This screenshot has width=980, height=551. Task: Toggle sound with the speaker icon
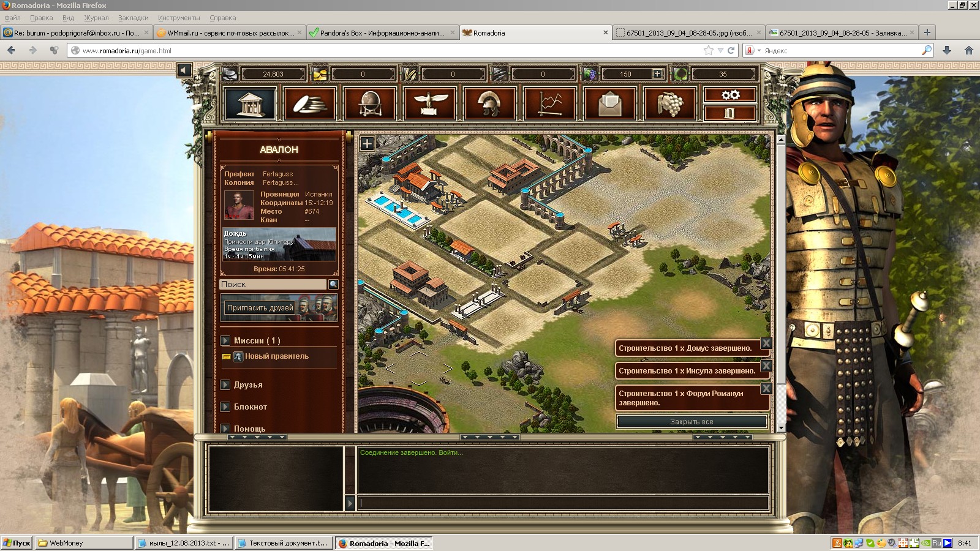184,70
